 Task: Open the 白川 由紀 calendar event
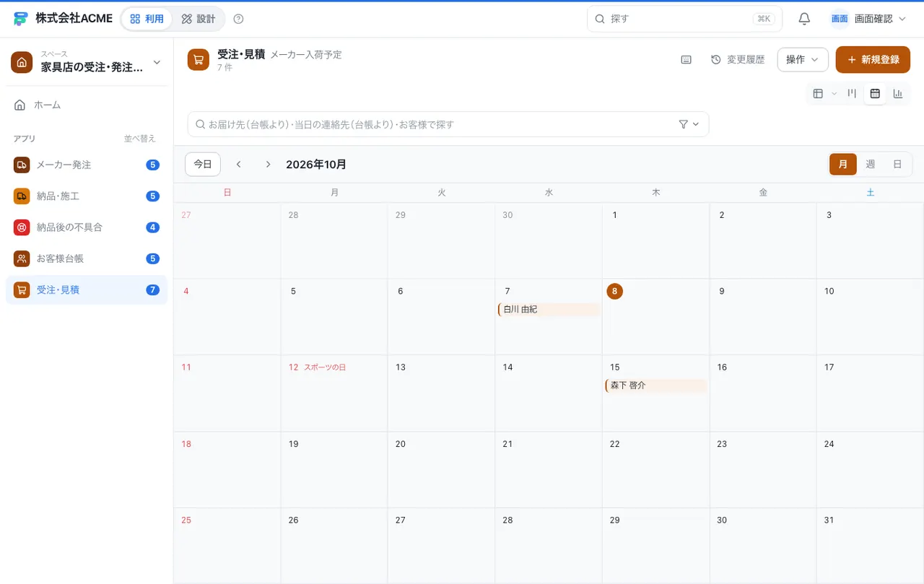(x=549, y=310)
